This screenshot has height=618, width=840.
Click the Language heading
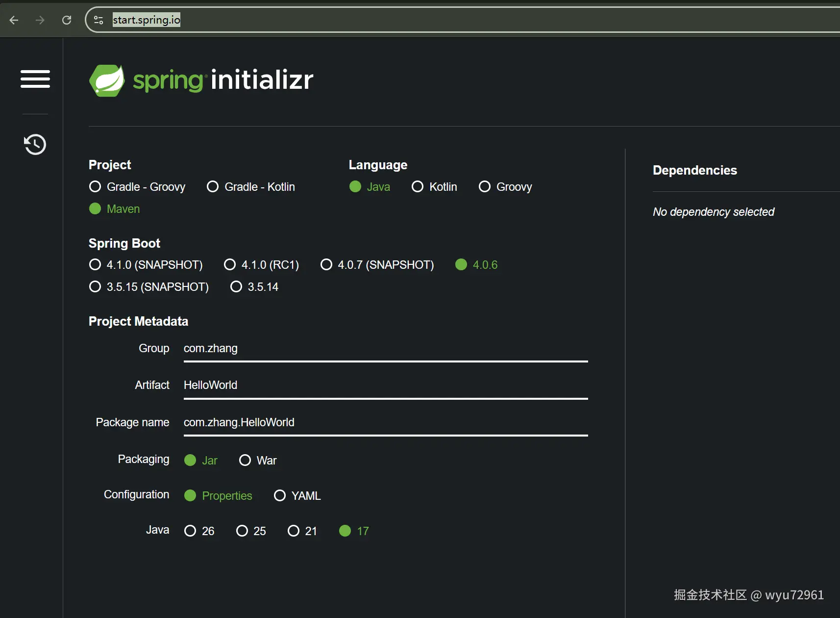pos(378,165)
